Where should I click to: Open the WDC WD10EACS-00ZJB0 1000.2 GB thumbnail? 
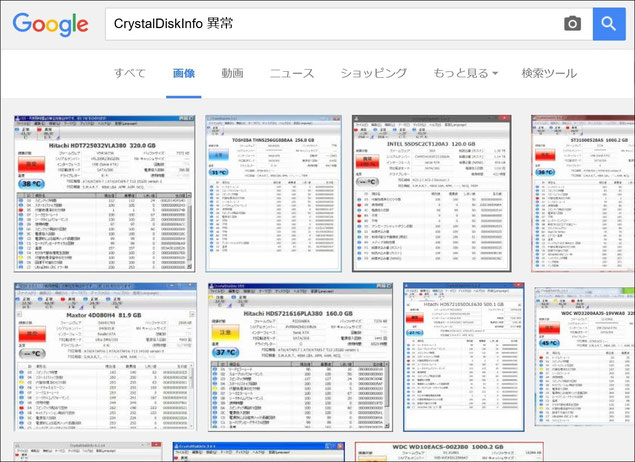click(x=449, y=452)
